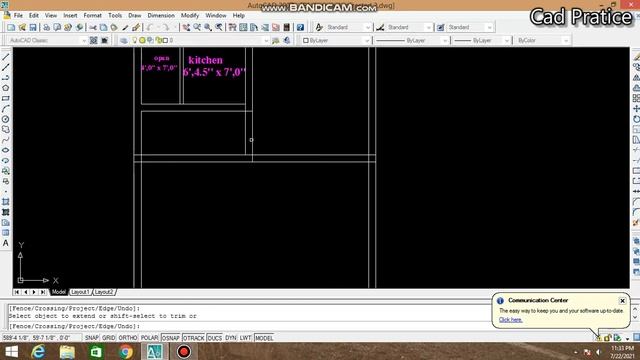The height and width of the screenshot is (360, 640).
Task: Click the Windows Start button
Action: [11, 352]
